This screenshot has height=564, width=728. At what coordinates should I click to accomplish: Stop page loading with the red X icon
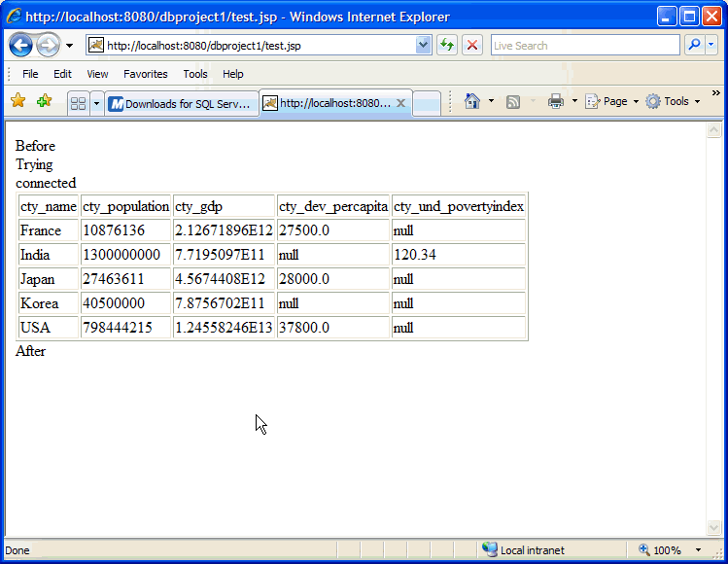pyautogui.click(x=472, y=45)
